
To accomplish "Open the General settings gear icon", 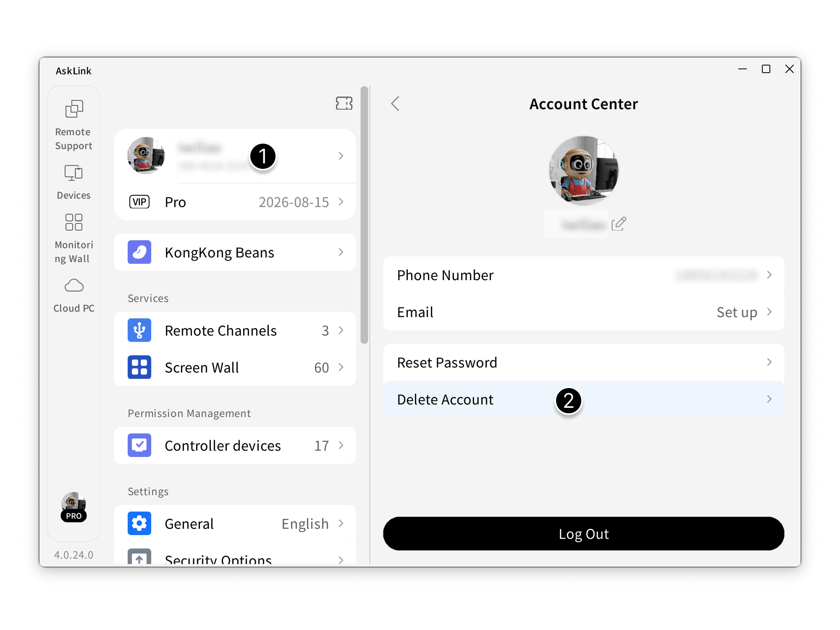I will tap(139, 523).
